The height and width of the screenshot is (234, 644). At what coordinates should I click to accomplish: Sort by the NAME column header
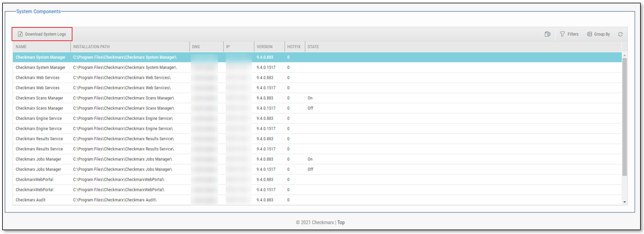tap(42, 47)
